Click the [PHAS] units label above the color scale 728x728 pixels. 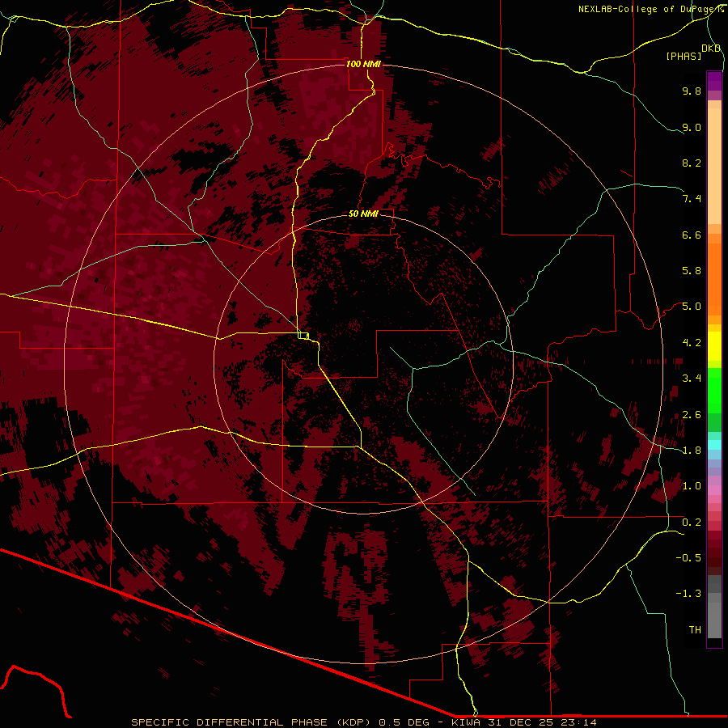(684, 57)
